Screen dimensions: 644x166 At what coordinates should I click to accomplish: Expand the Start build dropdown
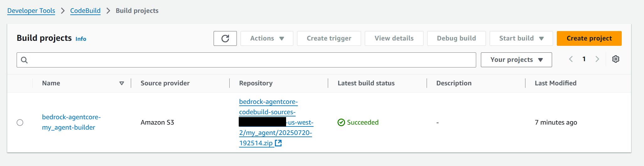(x=521, y=38)
